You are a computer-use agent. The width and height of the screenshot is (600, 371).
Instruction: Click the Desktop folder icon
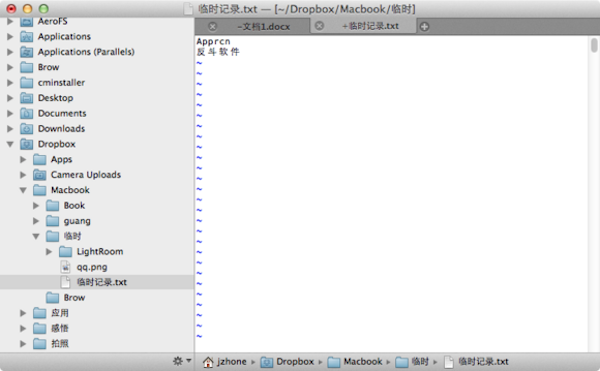tap(26, 98)
